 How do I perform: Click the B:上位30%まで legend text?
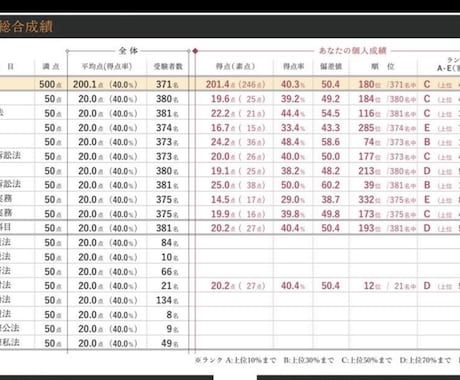(309, 360)
